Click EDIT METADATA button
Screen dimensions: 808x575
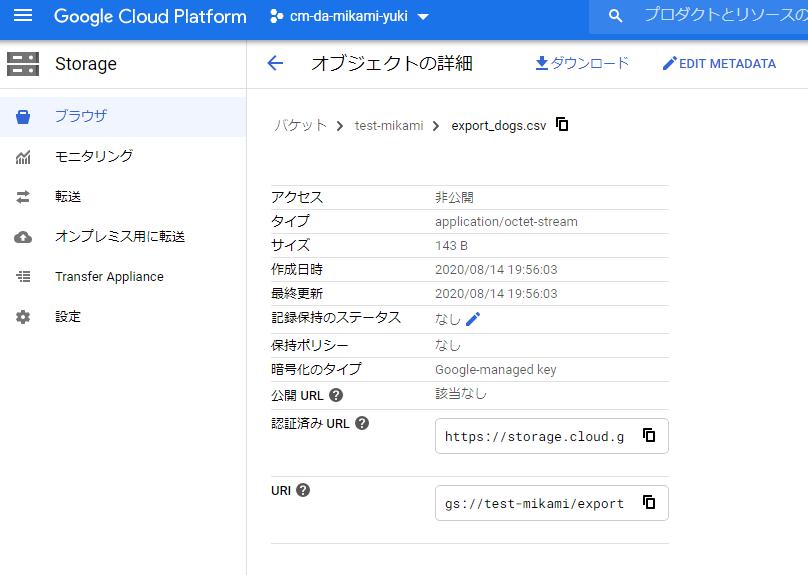coord(719,64)
